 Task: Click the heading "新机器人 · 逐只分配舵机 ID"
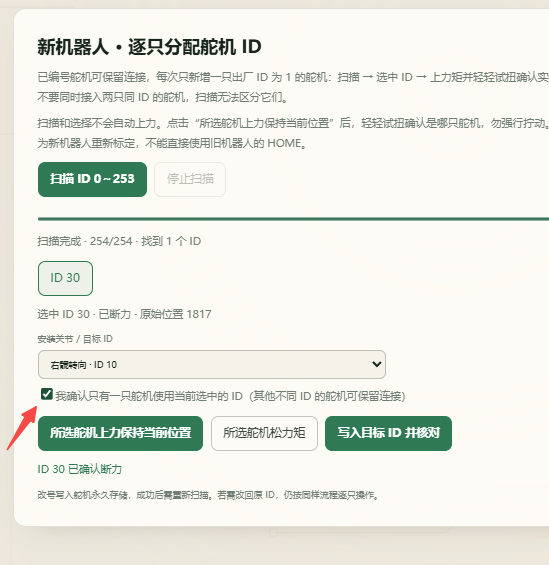[x=149, y=47]
